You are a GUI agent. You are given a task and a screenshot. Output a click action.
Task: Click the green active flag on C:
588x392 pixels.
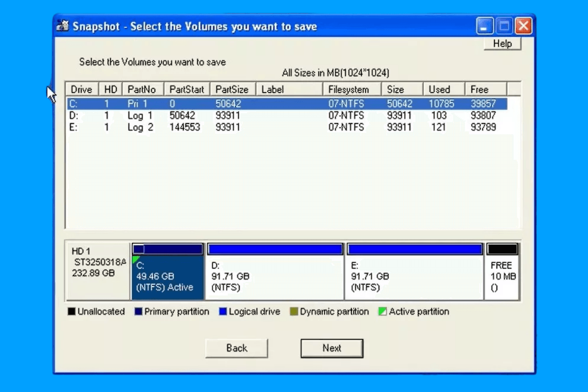tap(135, 259)
